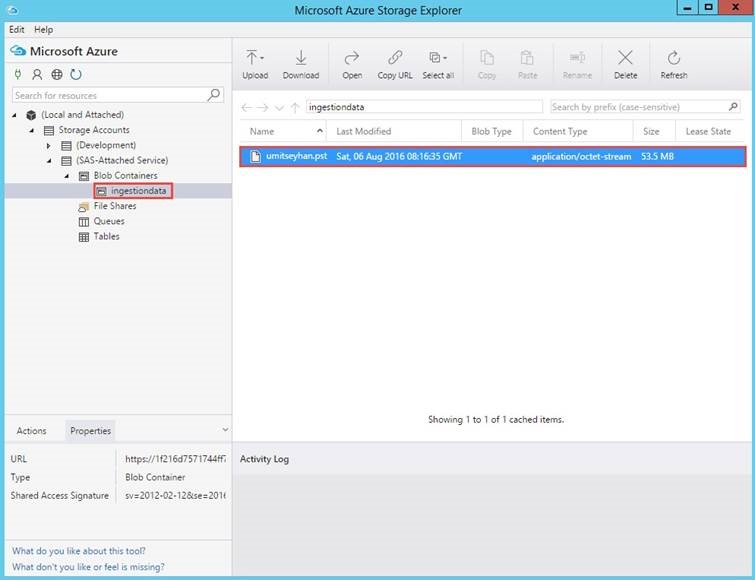The height and width of the screenshot is (580, 755).
Task: Sort by the Name column header
Action: (x=283, y=131)
